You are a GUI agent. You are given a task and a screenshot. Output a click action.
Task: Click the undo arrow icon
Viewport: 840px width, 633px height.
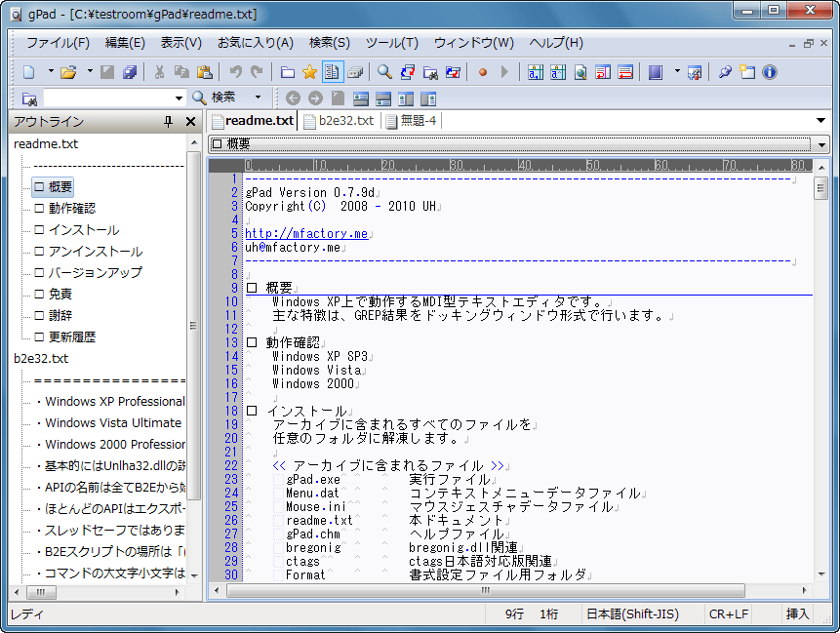tap(235, 72)
